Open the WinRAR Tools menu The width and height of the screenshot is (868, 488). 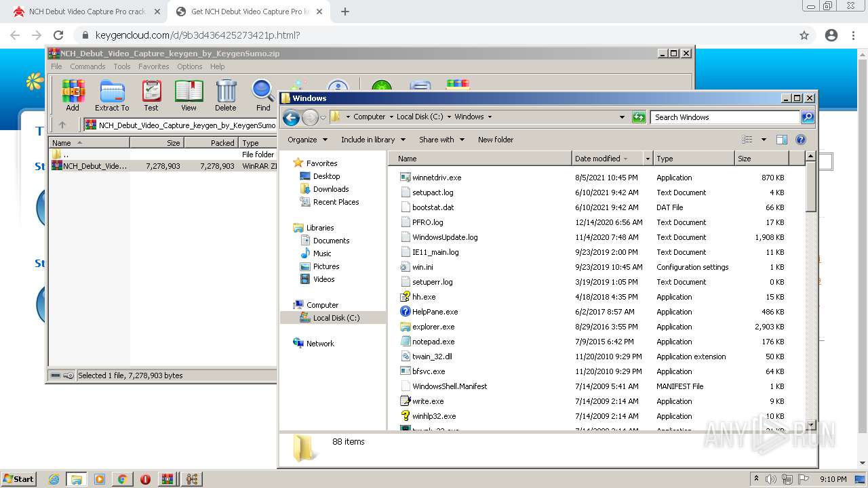122,66
